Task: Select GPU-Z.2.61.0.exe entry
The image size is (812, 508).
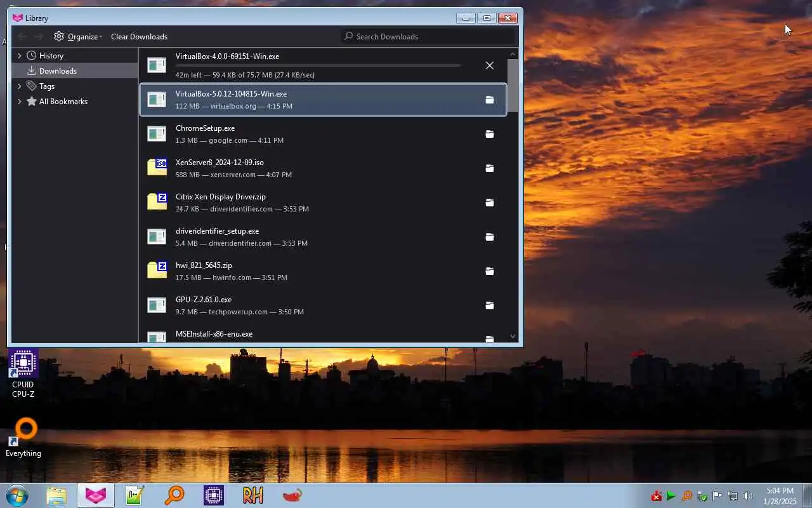Action: pos(323,305)
